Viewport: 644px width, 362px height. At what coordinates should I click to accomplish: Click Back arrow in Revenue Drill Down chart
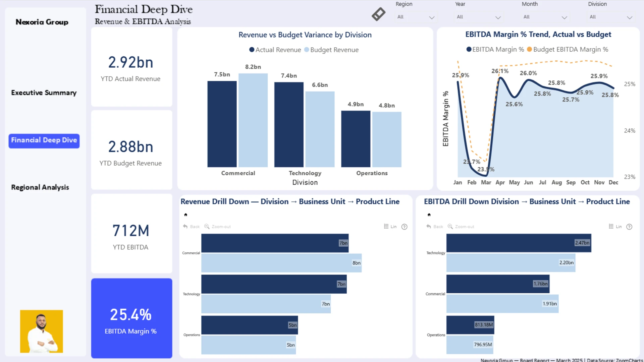(191, 227)
